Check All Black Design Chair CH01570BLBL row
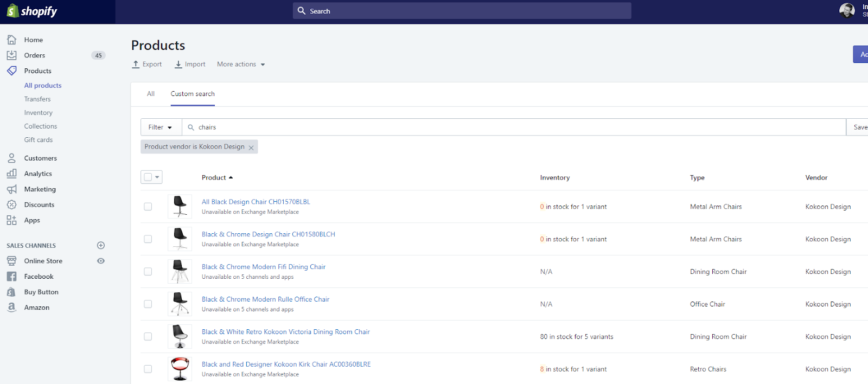This screenshot has width=868, height=384. 148,207
